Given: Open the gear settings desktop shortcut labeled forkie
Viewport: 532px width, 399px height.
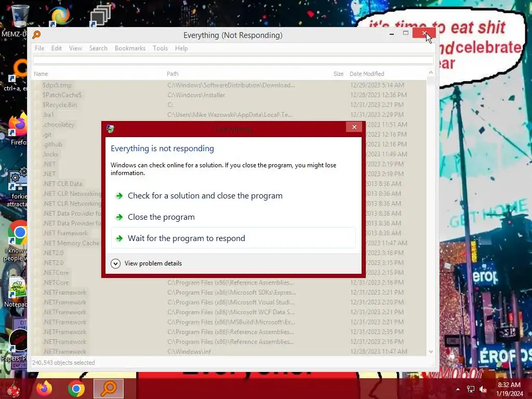Looking at the screenshot, I should click(x=18, y=179).
